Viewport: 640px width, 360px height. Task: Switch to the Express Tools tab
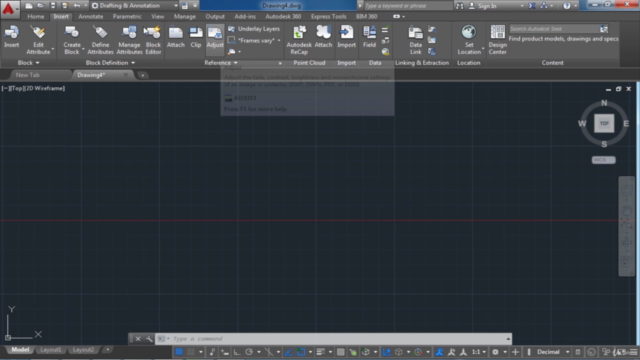328,16
